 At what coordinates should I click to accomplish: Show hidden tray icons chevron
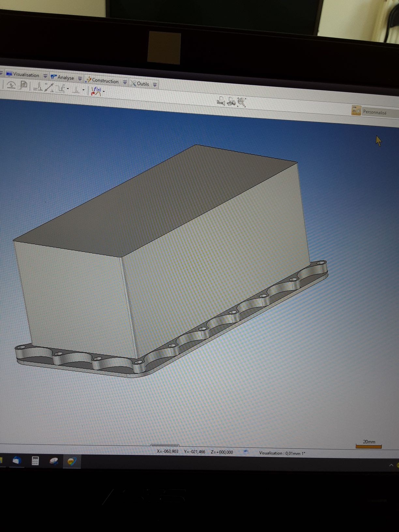391,465
